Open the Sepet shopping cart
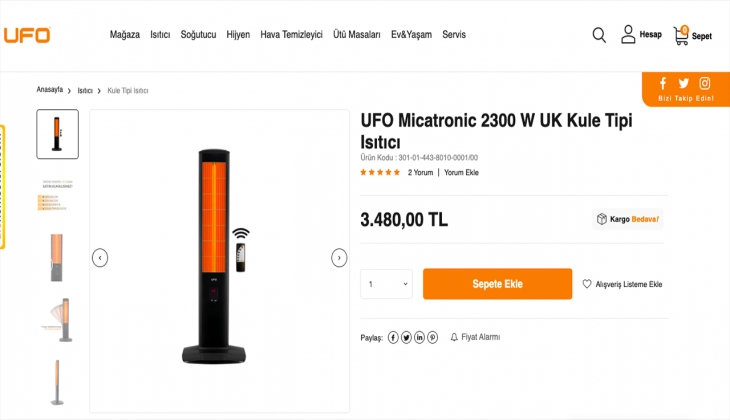 (682, 35)
